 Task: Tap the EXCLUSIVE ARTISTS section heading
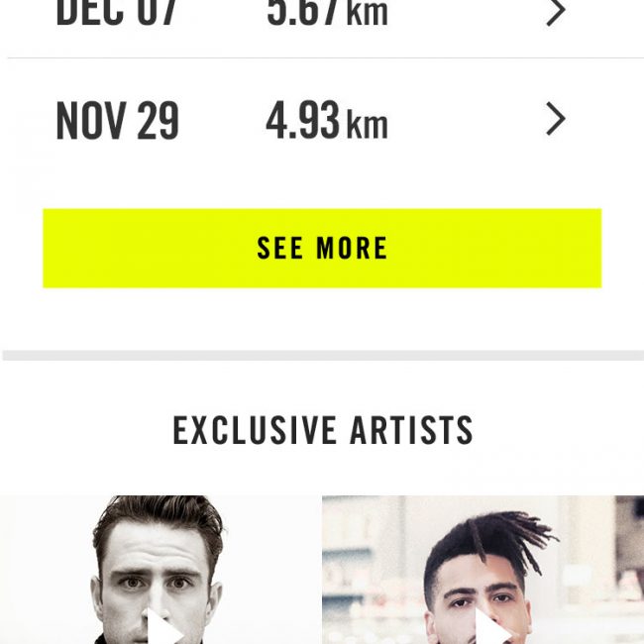(x=323, y=431)
